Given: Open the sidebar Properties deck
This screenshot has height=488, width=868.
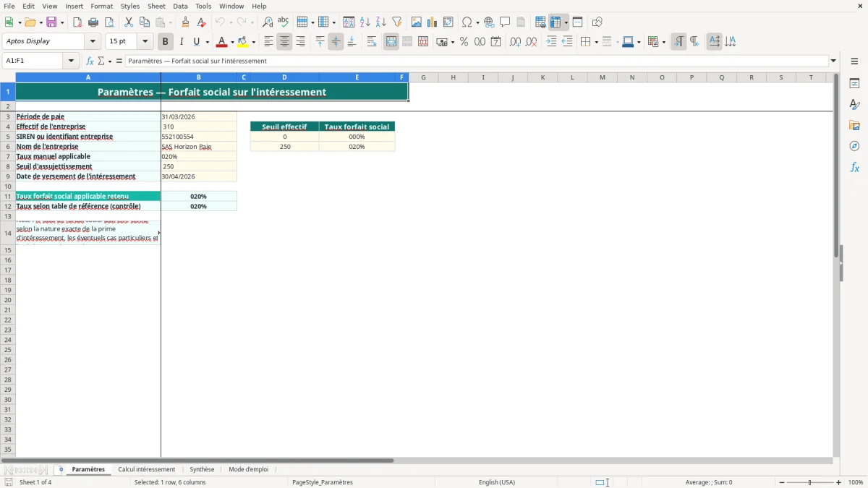Looking at the screenshot, I should [x=854, y=83].
